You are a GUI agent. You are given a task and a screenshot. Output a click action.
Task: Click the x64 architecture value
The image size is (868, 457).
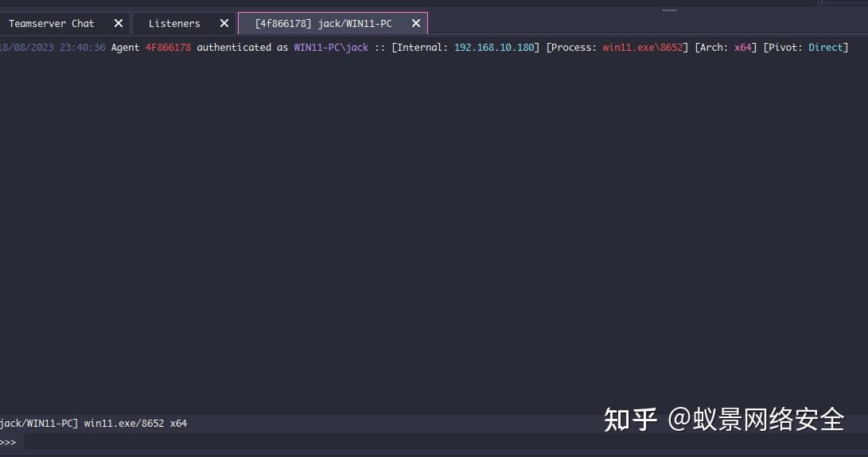(x=743, y=48)
